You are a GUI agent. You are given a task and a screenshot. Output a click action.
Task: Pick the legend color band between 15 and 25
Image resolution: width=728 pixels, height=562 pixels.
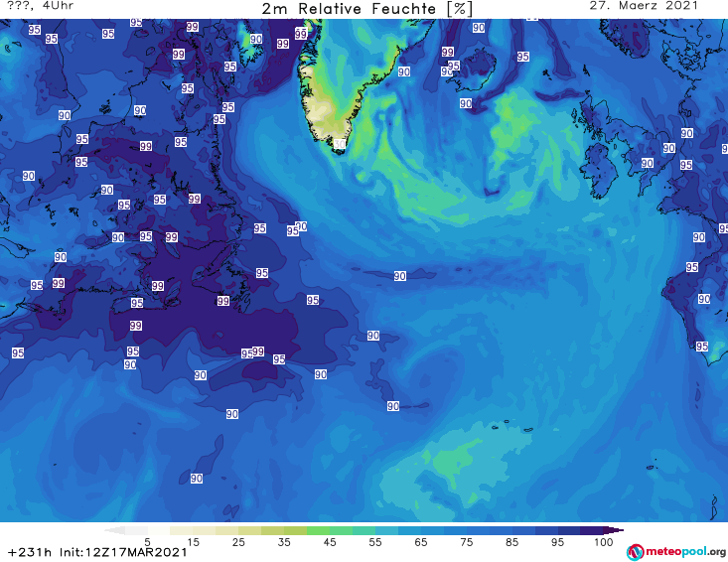pos(216,530)
